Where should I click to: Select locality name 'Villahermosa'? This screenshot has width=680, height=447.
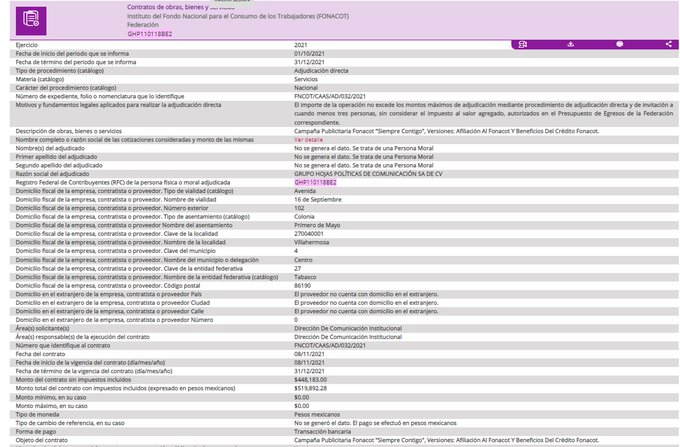[x=311, y=242]
